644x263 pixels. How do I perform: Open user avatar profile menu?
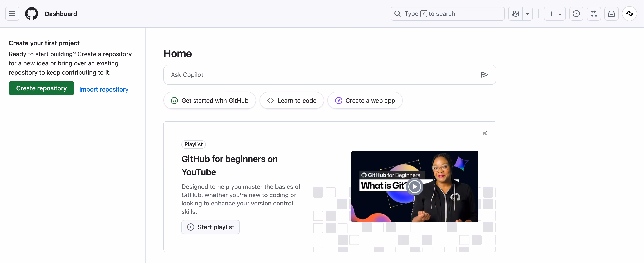click(629, 14)
